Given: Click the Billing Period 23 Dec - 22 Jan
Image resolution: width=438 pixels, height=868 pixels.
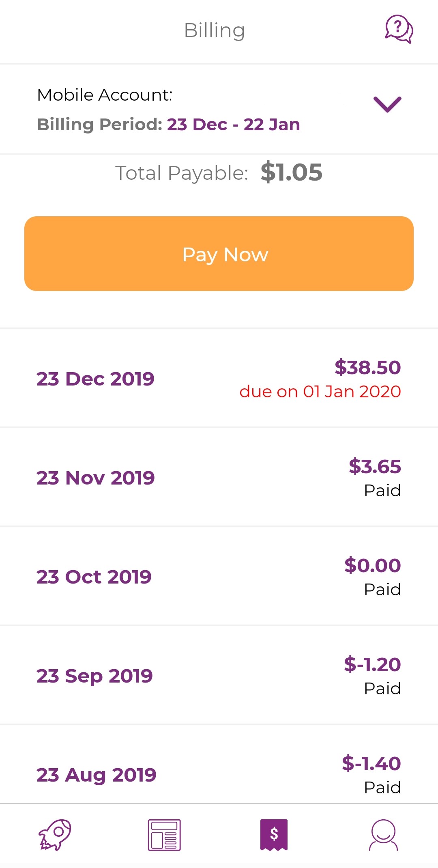Looking at the screenshot, I should [x=168, y=125].
